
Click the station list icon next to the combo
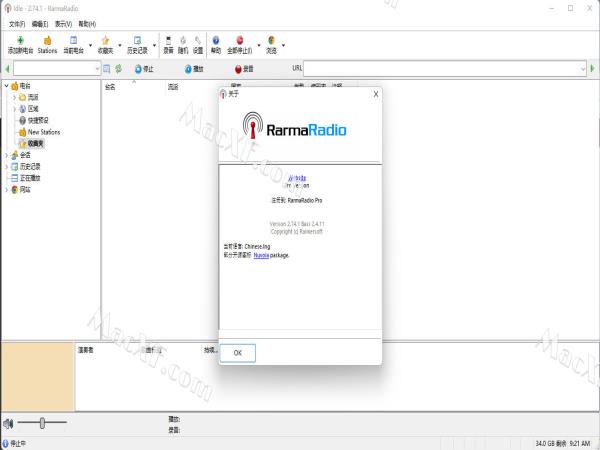(x=107, y=69)
